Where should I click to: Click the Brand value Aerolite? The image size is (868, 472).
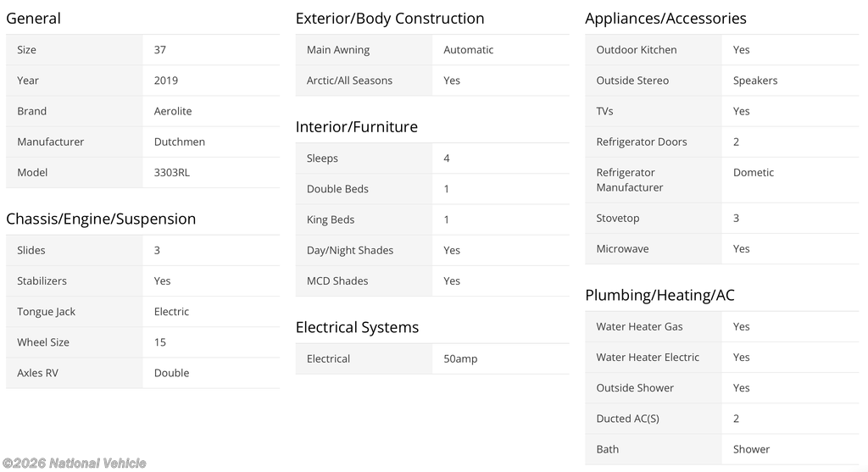click(171, 111)
